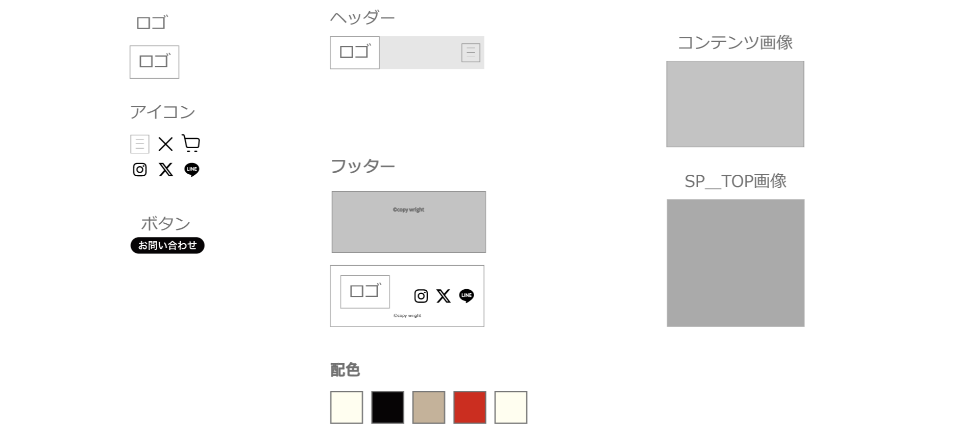Click the ロゴ box in the header

(354, 53)
